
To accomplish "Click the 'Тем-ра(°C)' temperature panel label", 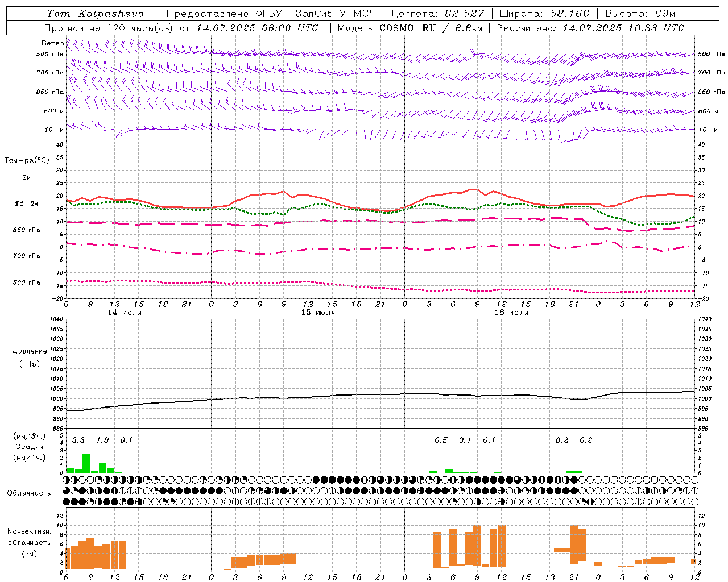I will (27, 161).
